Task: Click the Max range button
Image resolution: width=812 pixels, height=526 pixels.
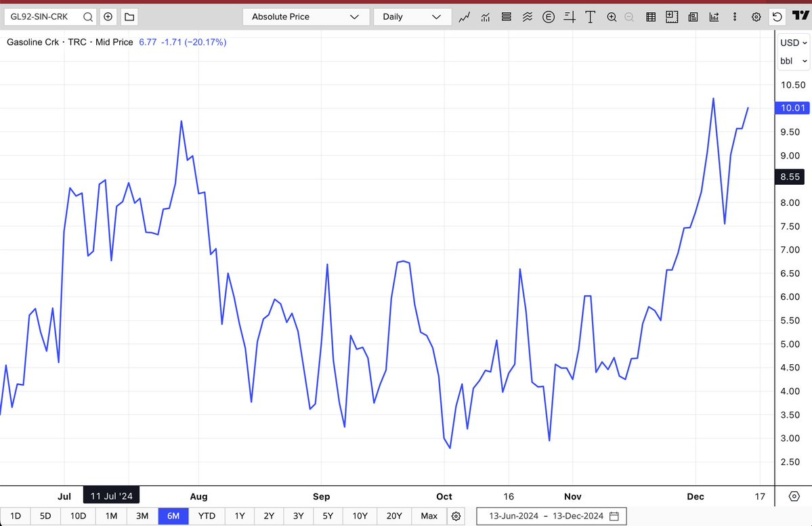Action: [429, 516]
